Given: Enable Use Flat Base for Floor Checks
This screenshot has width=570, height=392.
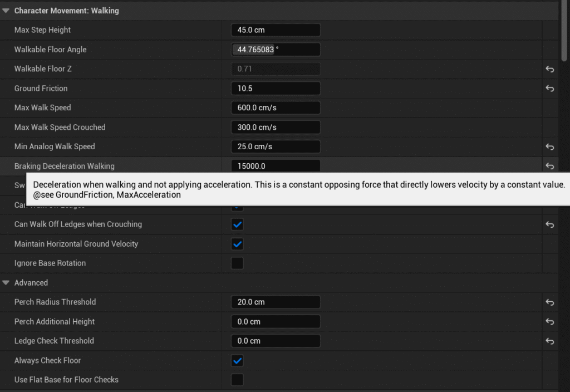Looking at the screenshot, I should [237, 380].
